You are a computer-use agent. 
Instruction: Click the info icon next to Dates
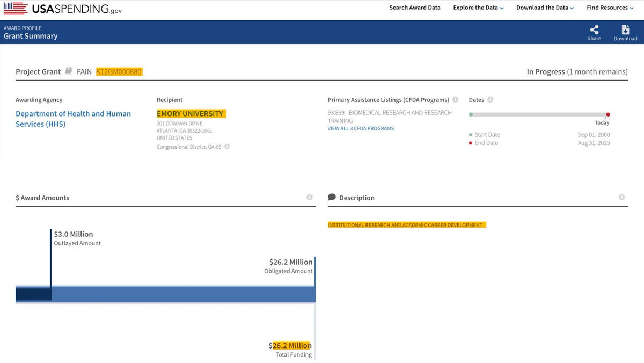[490, 100]
